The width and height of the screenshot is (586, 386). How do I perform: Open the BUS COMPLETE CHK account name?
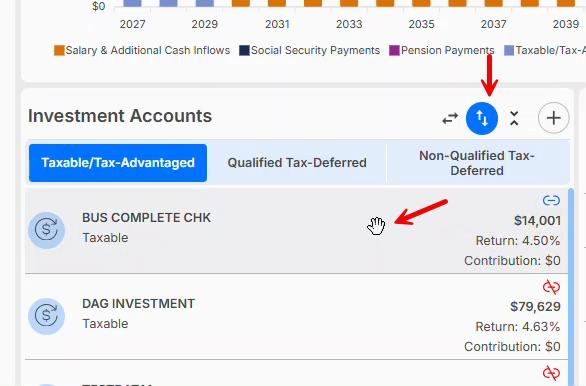[x=146, y=218]
